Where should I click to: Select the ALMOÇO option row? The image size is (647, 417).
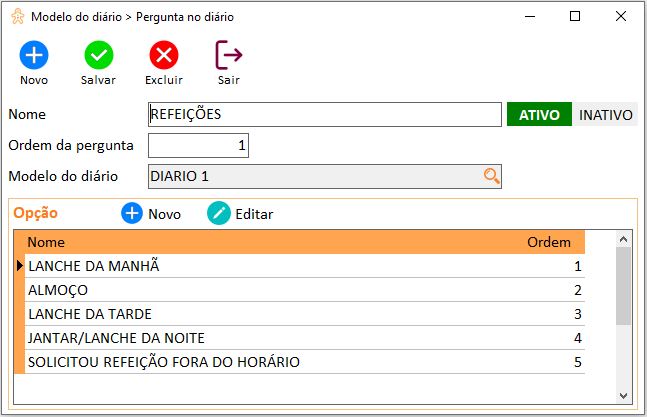[305, 290]
